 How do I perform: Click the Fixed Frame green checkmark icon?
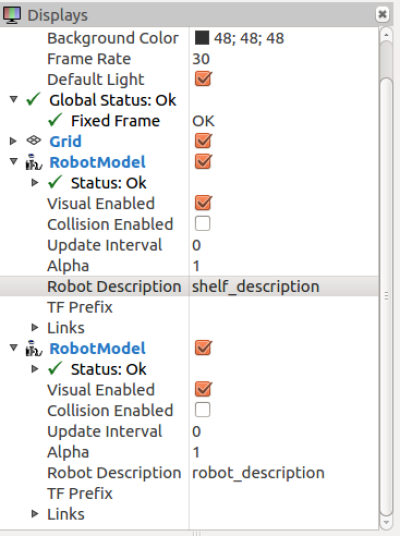coord(55,120)
